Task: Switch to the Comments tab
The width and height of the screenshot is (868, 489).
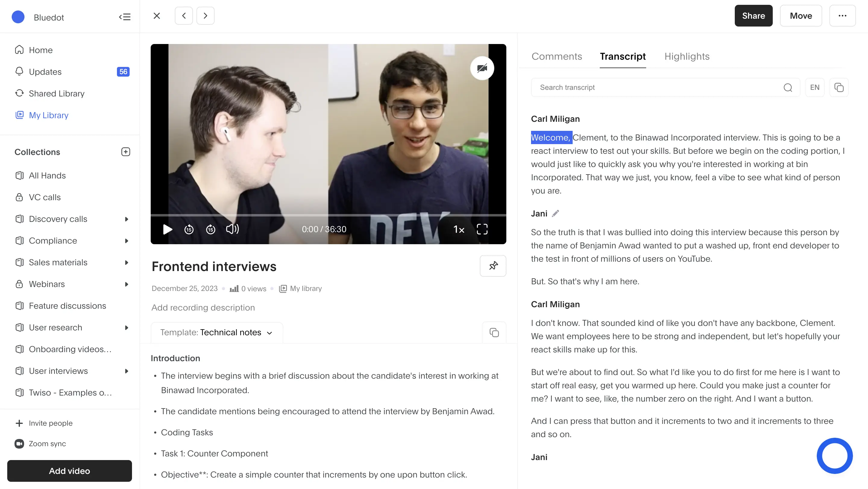Action: pyautogui.click(x=557, y=56)
